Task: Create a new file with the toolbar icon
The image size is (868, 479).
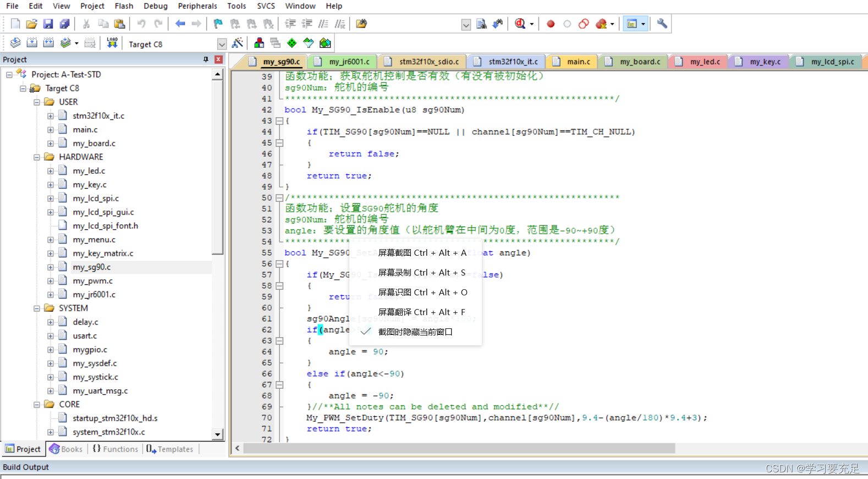Action: click(x=15, y=24)
